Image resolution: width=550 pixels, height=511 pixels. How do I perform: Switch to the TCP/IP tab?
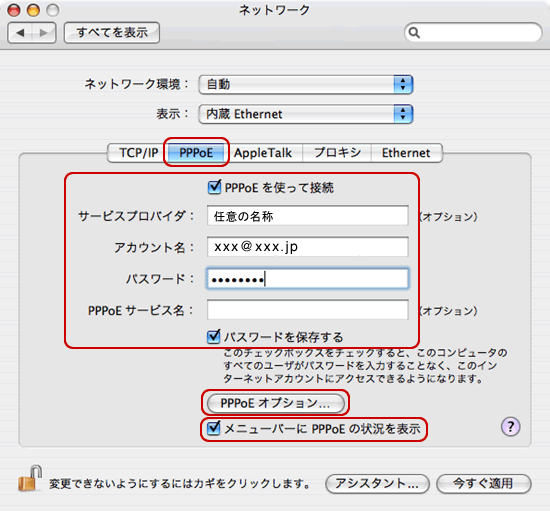click(x=138, y=153)
